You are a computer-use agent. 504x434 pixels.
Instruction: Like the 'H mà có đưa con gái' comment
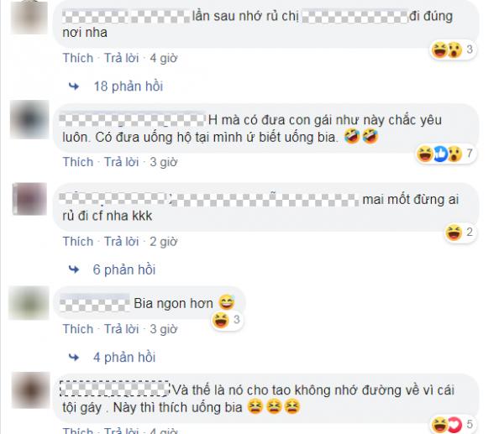(x=78, y=162)
